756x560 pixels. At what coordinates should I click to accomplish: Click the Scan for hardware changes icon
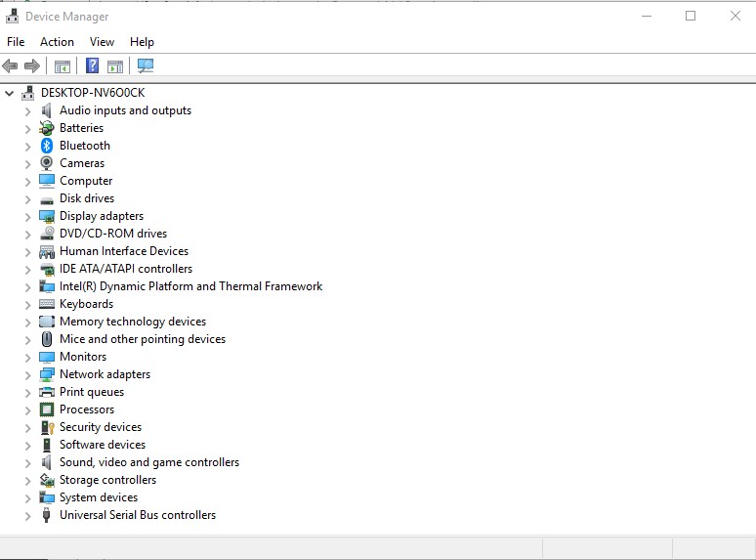pyautogui.click(x=146, y=65)
